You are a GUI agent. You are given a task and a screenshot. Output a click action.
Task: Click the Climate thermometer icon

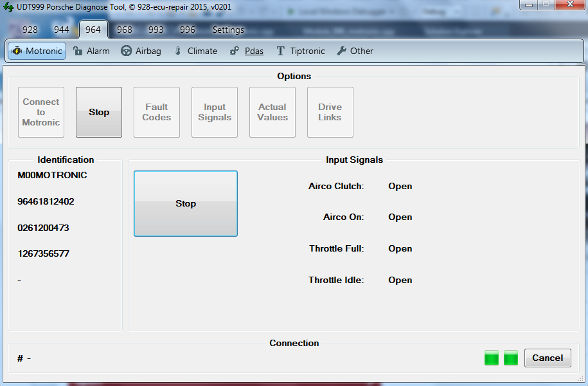point(179,51)
